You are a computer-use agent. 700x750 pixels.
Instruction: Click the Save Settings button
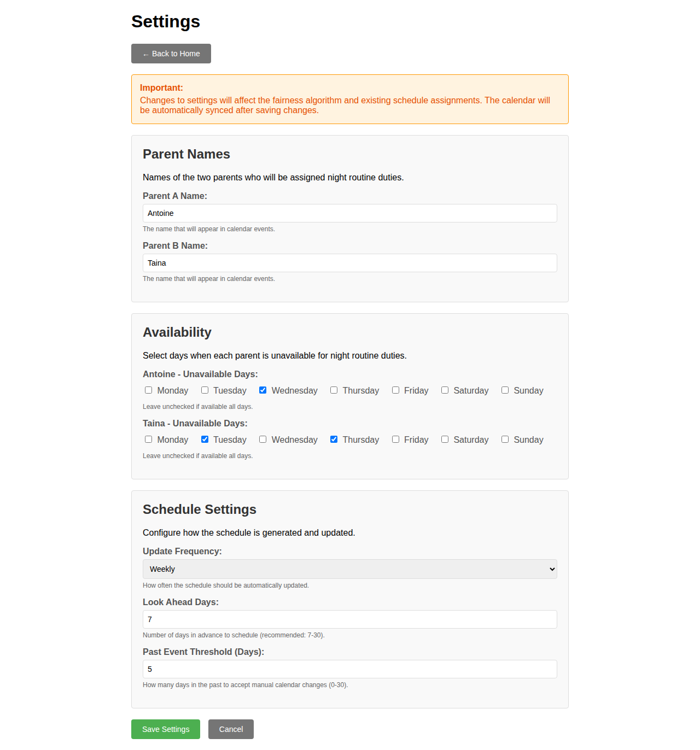(165, 729)
